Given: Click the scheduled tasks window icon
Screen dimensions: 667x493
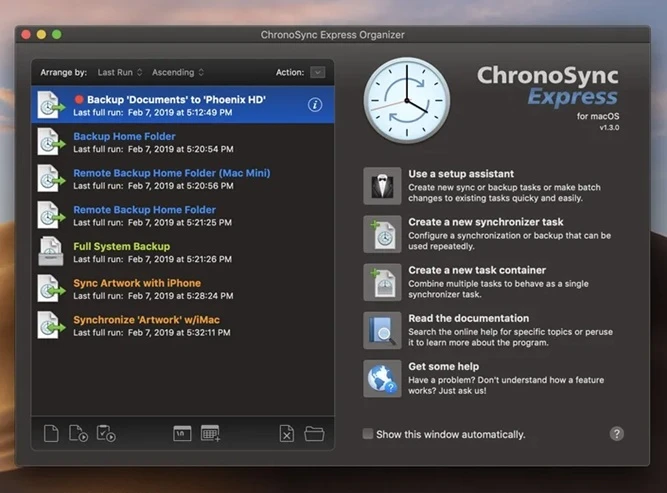Looking at the screenshot, I should coord(182,433).
